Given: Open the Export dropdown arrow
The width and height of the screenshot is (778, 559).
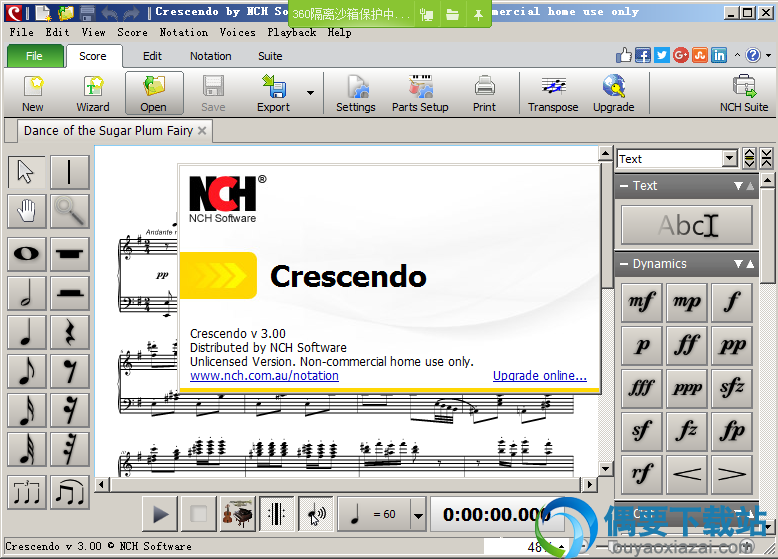Looking at the screenshot, I should tap(310, 93).
